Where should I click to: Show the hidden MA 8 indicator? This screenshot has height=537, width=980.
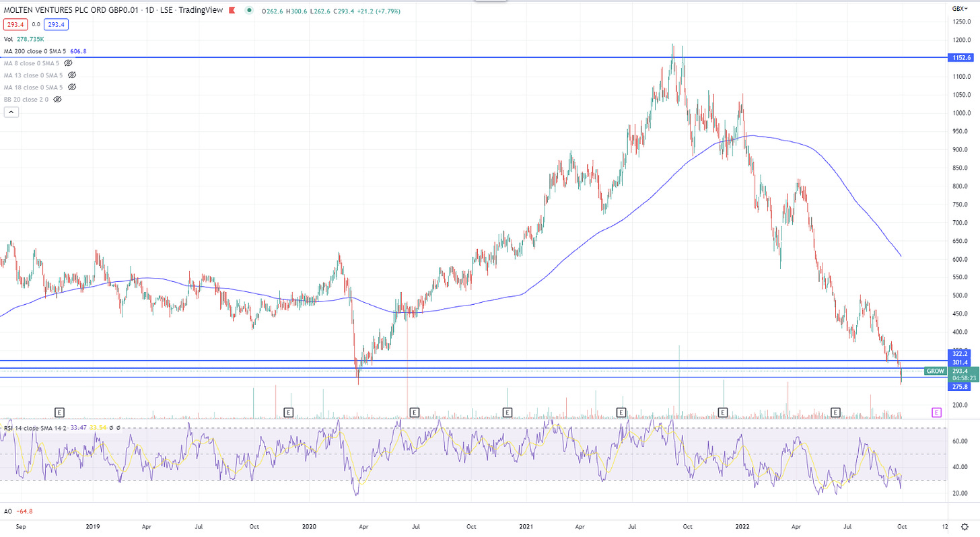pos(68,63)
